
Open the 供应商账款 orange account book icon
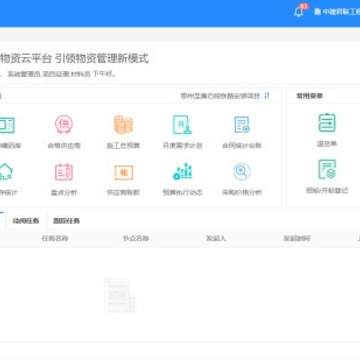124,172
